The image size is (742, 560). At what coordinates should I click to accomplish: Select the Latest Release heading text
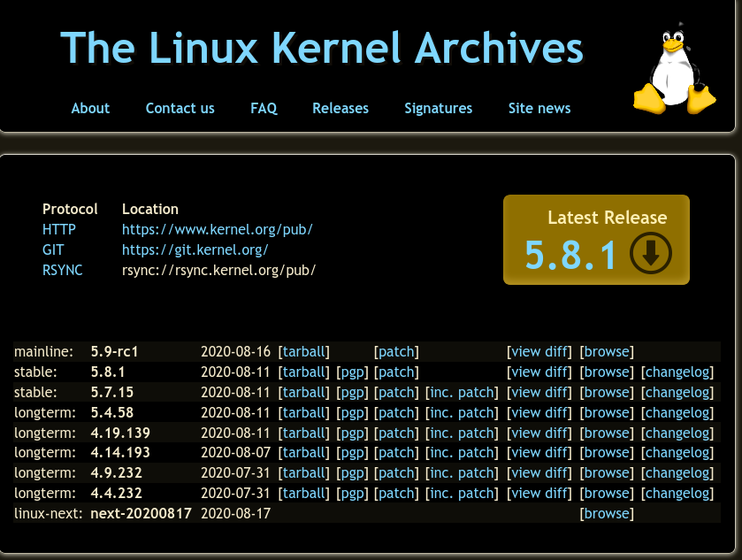(608, 218)
